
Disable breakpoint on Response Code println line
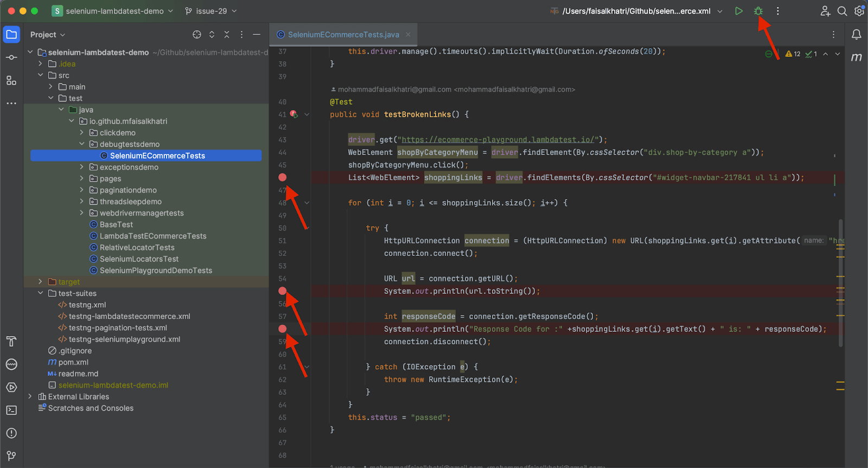click(x=282, y=329)
